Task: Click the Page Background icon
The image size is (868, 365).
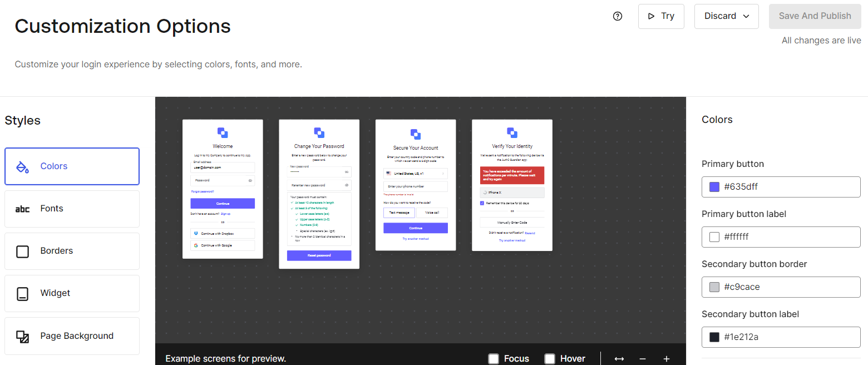Action: (x=22, y=337)
